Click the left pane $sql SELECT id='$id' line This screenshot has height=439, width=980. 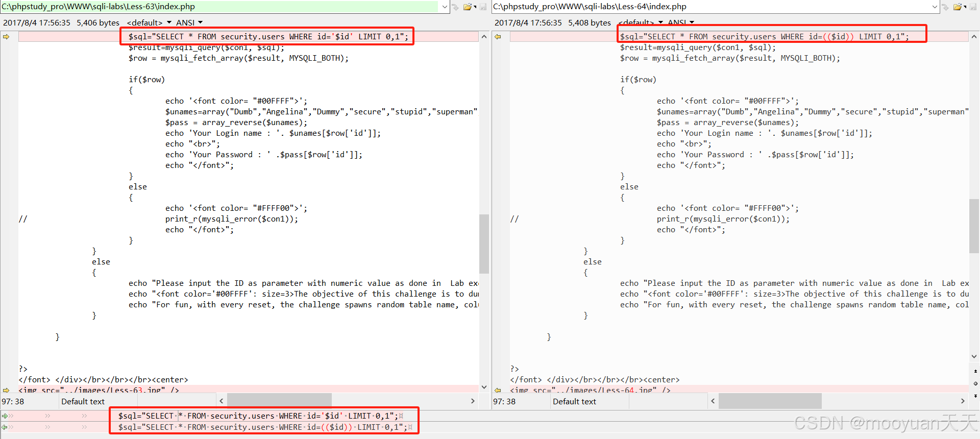(268, 37)
